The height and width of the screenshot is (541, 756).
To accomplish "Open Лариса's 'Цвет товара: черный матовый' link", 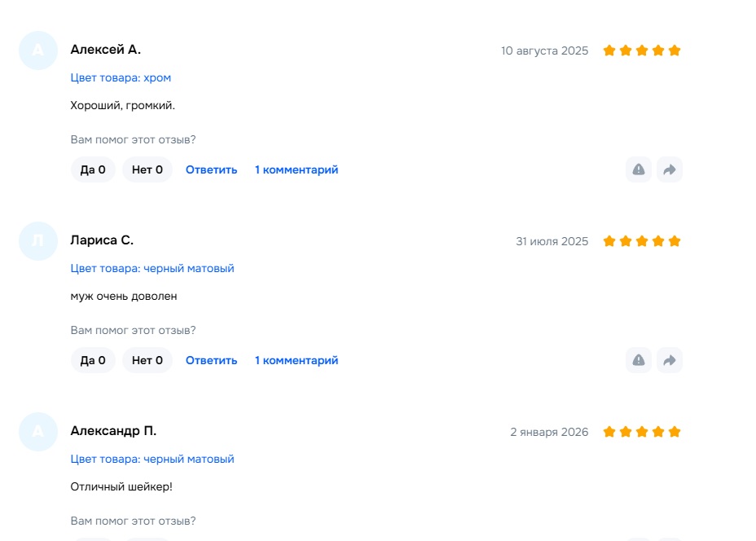I will [x=152, y=269].
